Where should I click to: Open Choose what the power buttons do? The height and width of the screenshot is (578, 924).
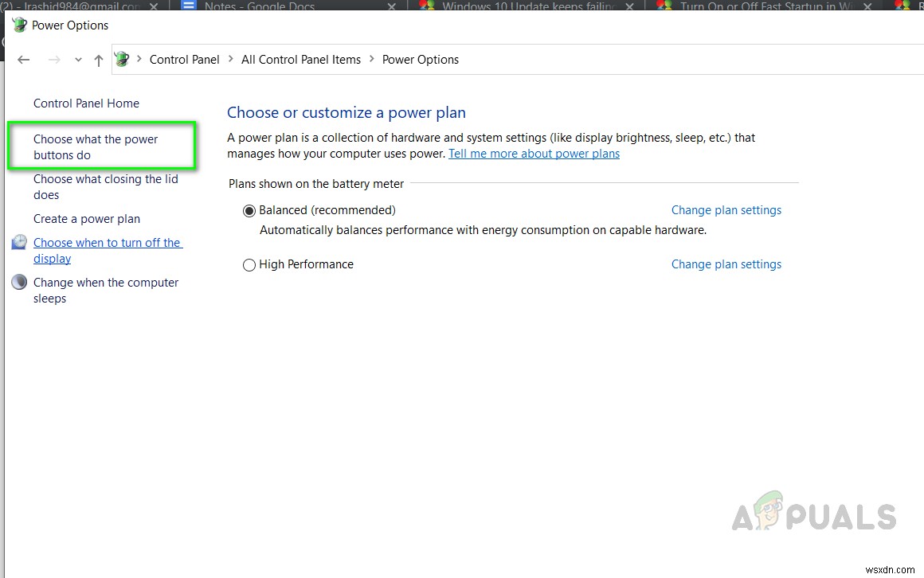click(x=96, y=146)
